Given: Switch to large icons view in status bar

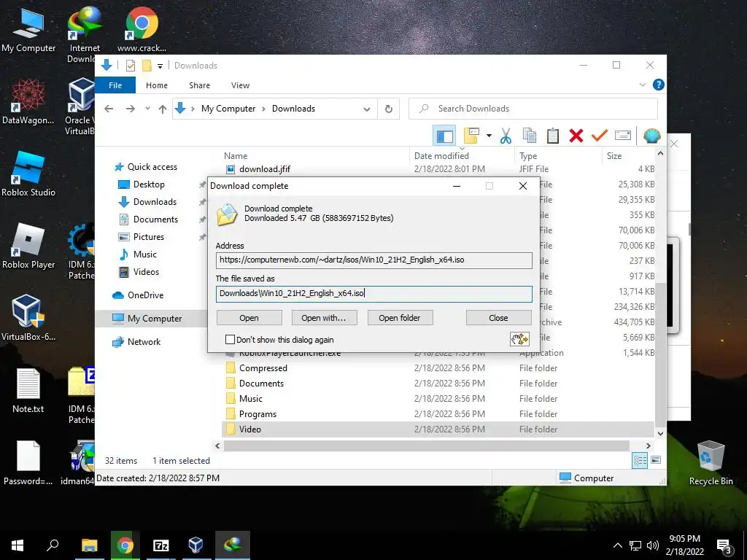Looking at the screenshot, I should [x=656, y=460].
